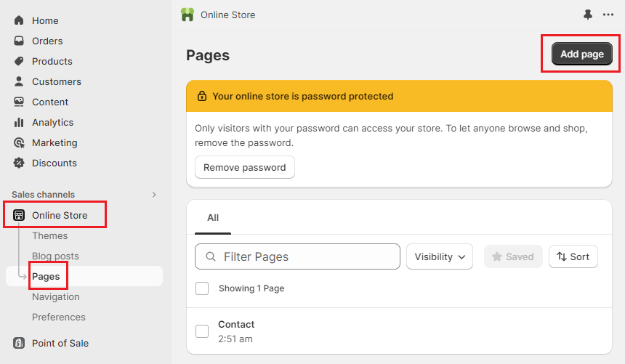The image size is (625, 364).
Task: Go to Navigation under Online Store
Action: (56, 296)
